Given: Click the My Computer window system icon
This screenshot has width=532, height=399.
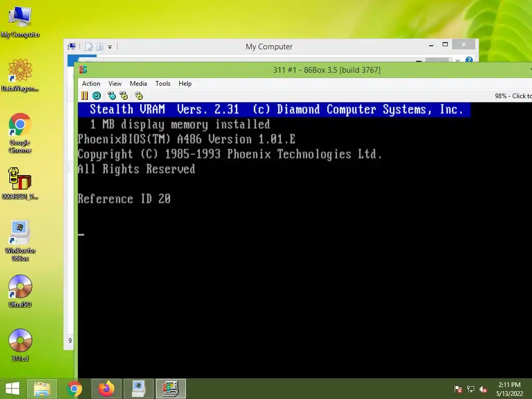Looking at the screenshot, I should (x=72, y=46).
